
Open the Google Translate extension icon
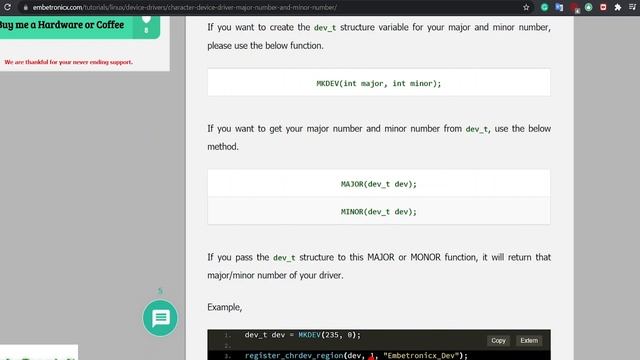(x=559, y=7)
